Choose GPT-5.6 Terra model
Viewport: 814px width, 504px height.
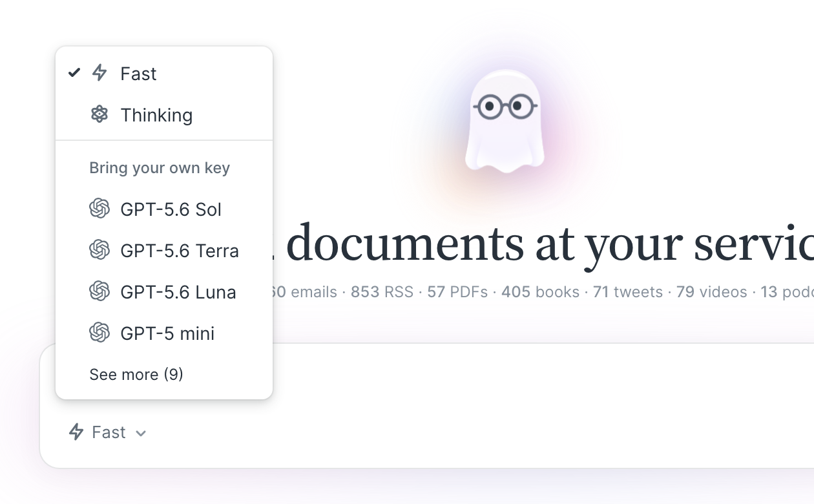tap(164, 251)
